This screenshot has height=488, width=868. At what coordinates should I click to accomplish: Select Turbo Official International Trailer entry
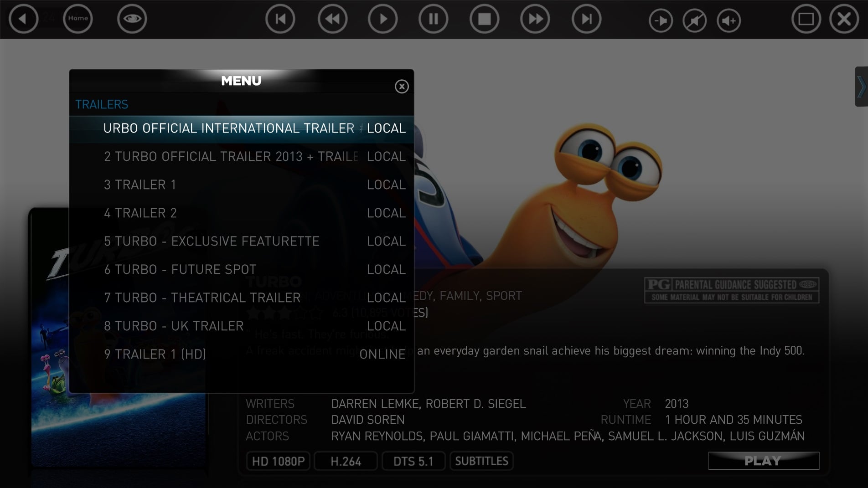pyautogui.click(x=242, y=129)
